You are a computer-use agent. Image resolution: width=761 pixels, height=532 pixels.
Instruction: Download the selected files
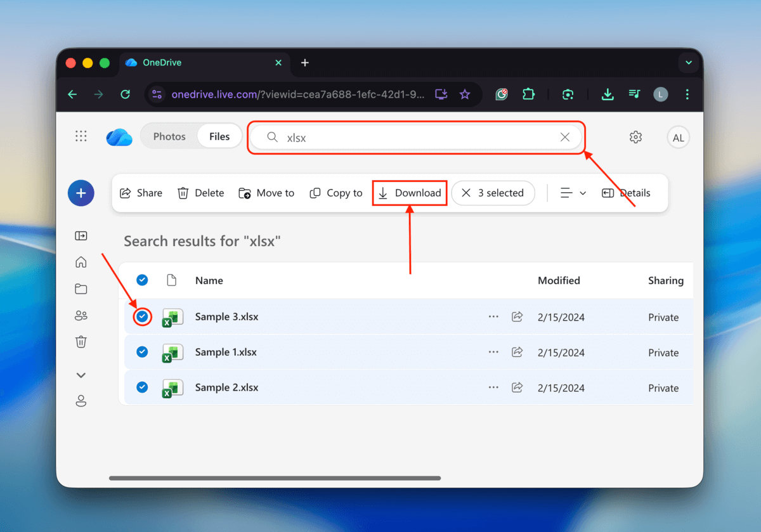point(409,193)
